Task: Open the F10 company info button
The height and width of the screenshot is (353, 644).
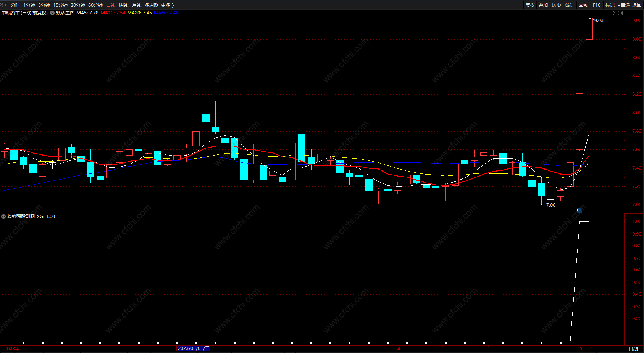Action: (x=597, y=5)
